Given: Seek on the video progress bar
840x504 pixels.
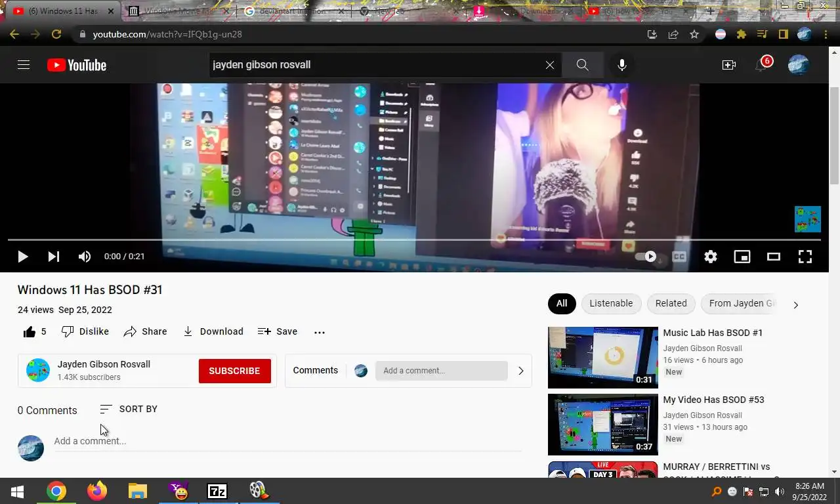Looking at the screenshot, I should pyautogui.click(x=414, y=240).
